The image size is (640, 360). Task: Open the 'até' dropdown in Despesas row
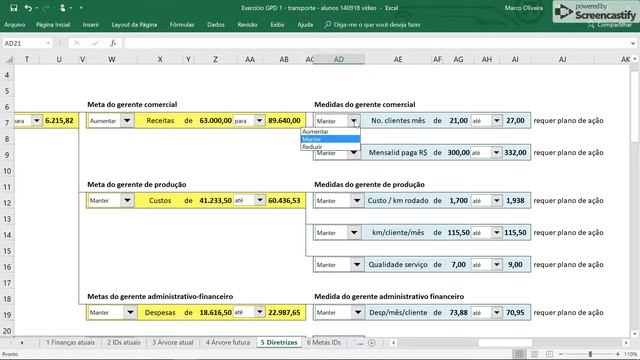(260, 312)
